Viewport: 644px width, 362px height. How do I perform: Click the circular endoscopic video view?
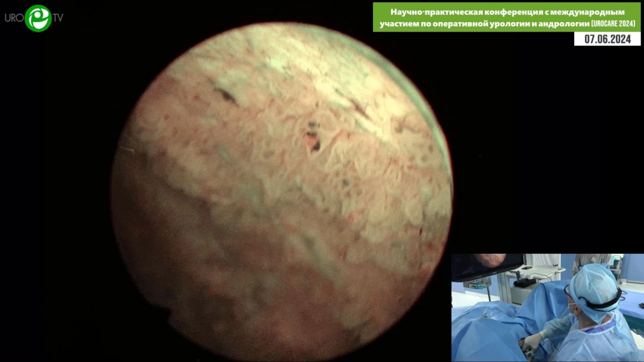tap(281, 189)
